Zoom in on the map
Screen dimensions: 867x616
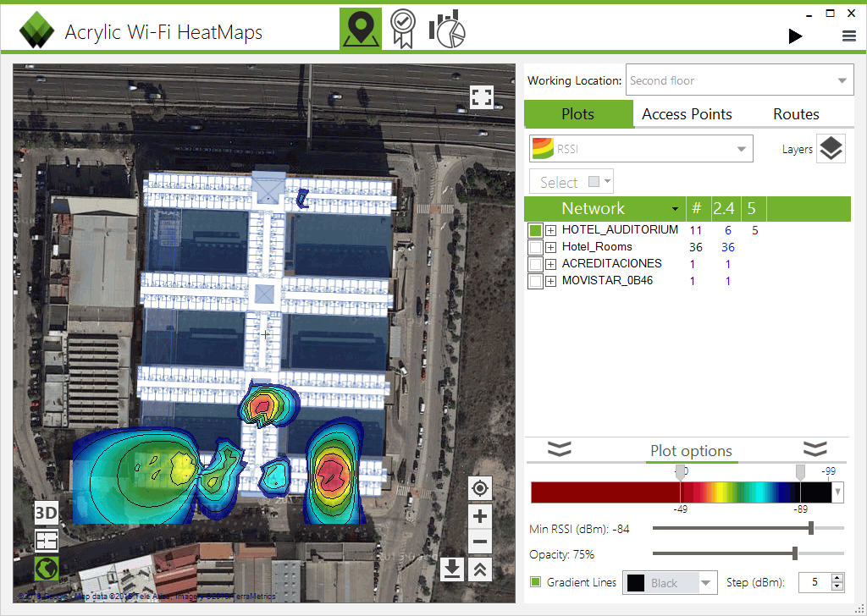coord(480,516)
